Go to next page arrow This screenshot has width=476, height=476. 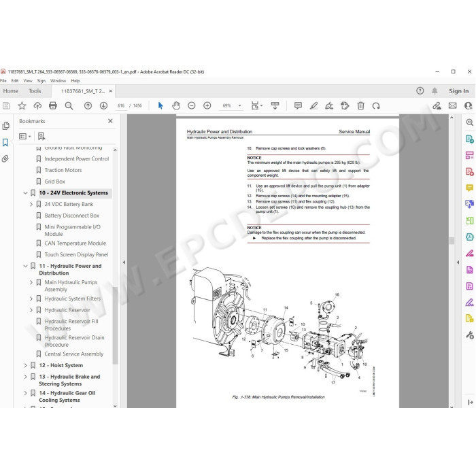(103, 105)
